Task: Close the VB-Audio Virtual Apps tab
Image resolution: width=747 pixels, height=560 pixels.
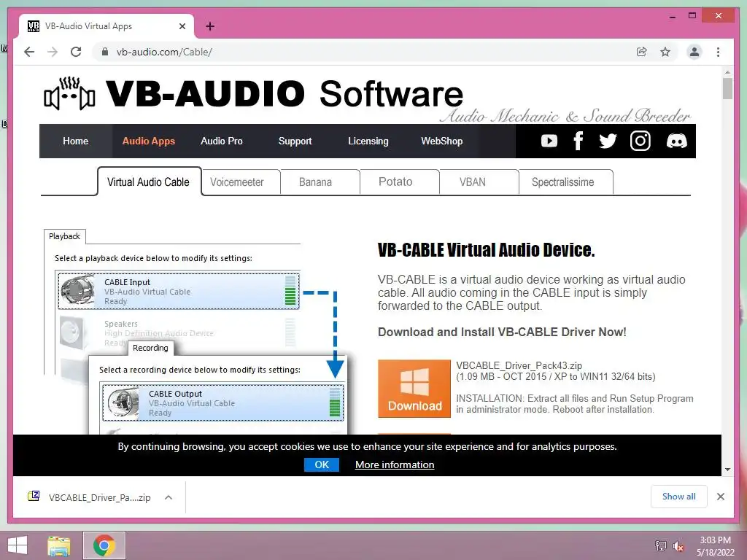Action: tap(182, 26)
